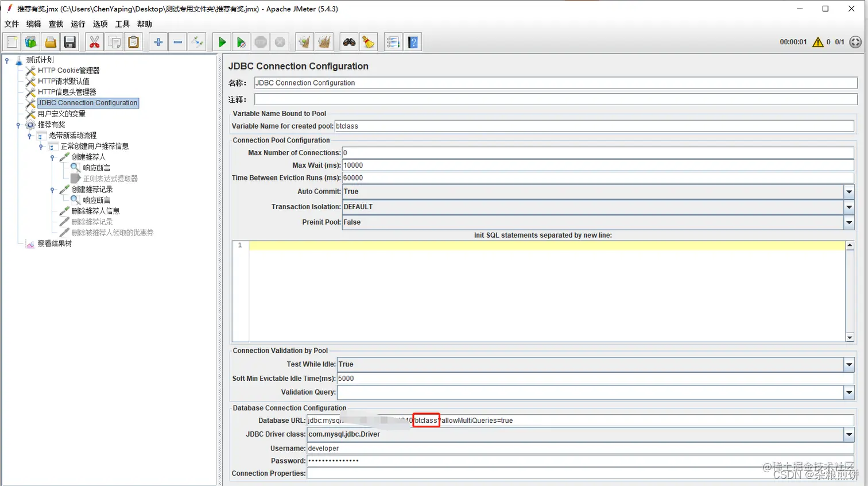Click the New test plan toolbar icon
Image resolution: width=868 pixels, height=486 pixels.
click(x=12, y=42)
